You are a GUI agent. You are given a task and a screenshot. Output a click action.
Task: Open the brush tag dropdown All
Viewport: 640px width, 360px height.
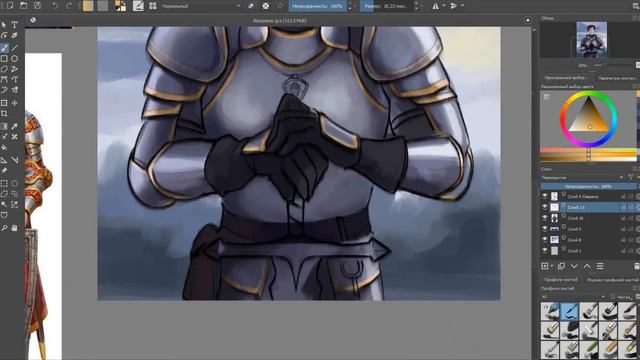click(x=573, y=297)
